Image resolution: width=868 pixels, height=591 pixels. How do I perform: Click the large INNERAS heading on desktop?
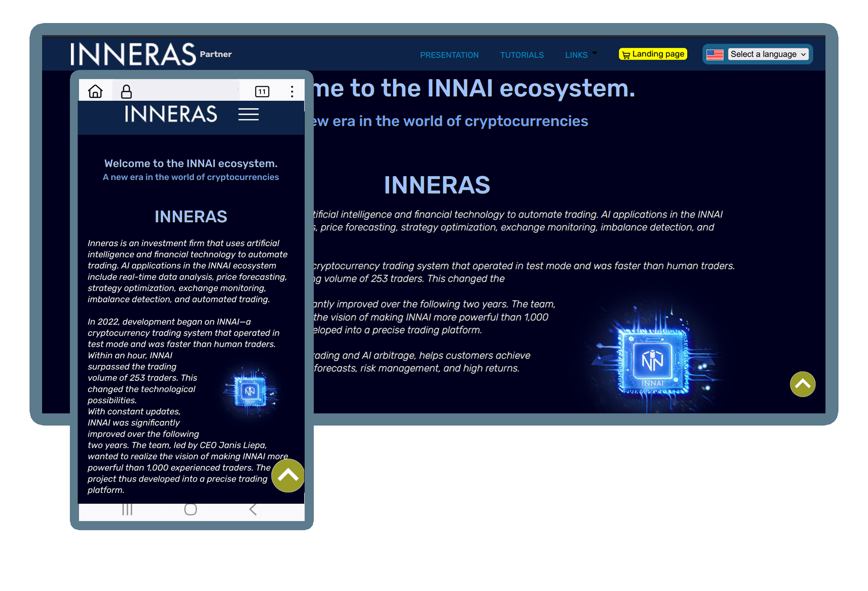437,185
